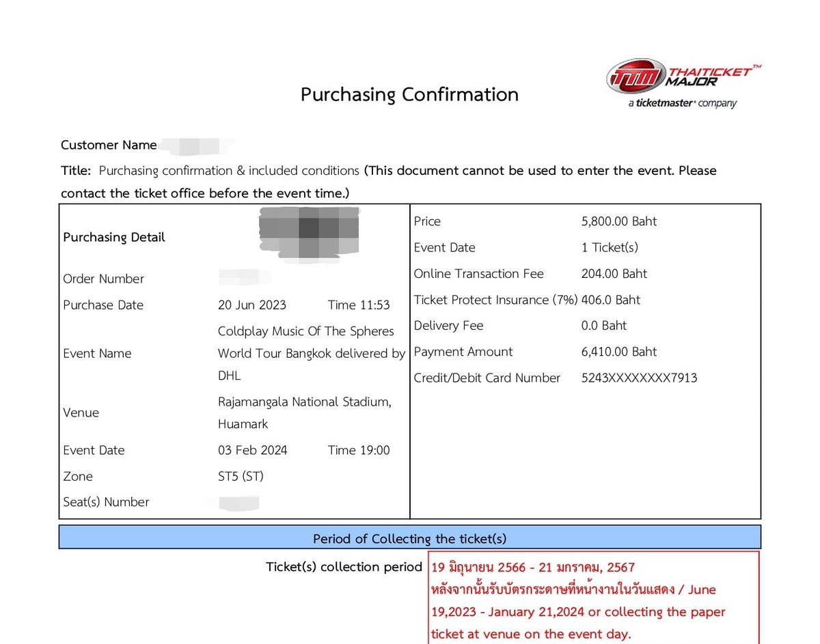Click 'ticket at venue on the event day.' line
Image resolution: width=820 pixels, height=644 pixels.
point(531,634)
